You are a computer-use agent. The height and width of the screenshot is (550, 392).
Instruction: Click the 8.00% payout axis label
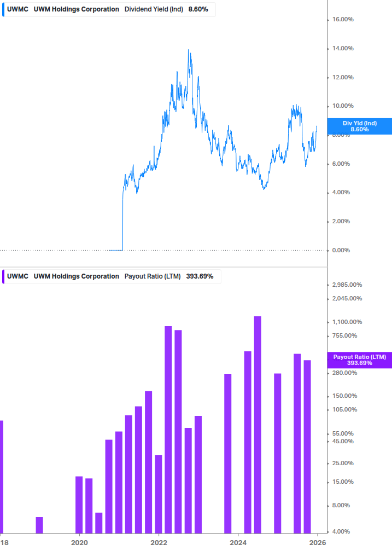(x=341, y=506)
